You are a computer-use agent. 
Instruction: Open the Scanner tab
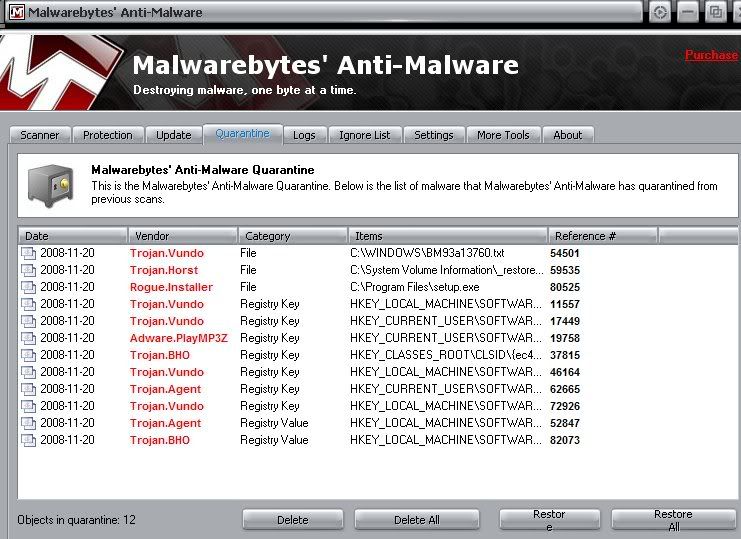(x=40, y=135)
